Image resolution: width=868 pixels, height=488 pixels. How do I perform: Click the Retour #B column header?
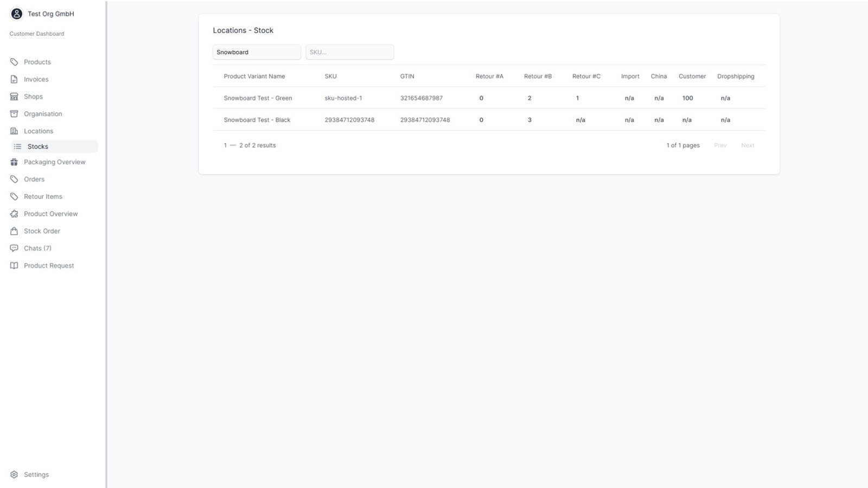click(538, 76)
